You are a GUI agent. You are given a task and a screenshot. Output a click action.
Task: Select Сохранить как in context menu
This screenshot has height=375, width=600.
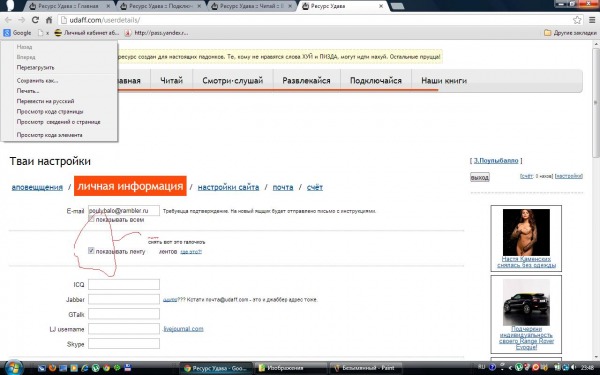38,80
